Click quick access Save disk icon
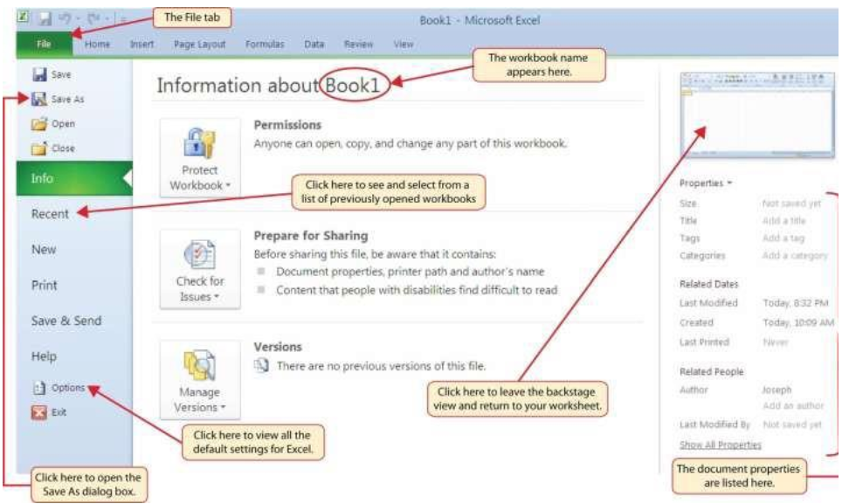849x504 pixels. tap(45, 19)
